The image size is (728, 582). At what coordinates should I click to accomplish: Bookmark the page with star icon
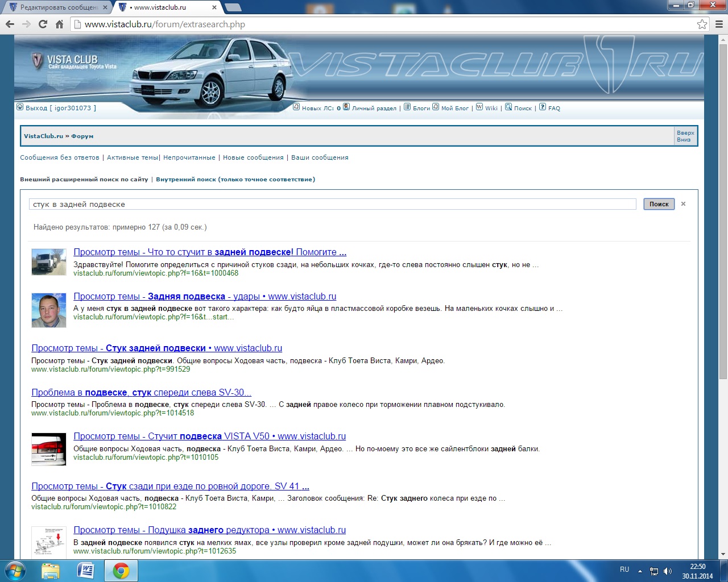(x=702, y=24)
